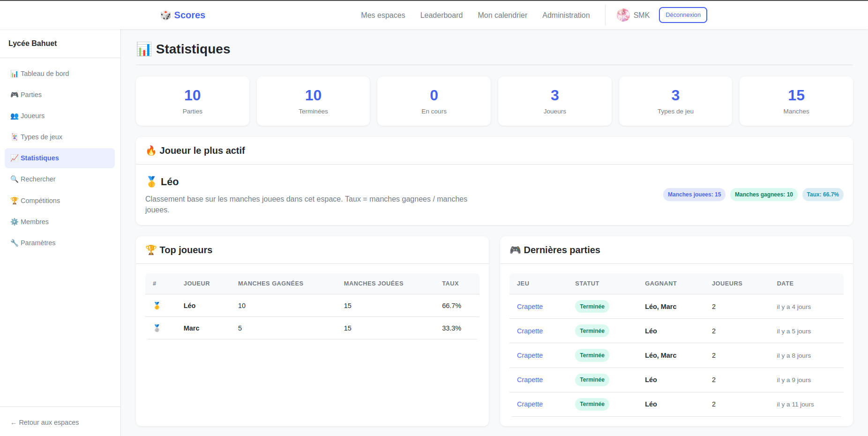Open the Crapette game from 8 days ago
Image resolution: width=868 pixels, height=436 pixels.
[x=530, y=355]
